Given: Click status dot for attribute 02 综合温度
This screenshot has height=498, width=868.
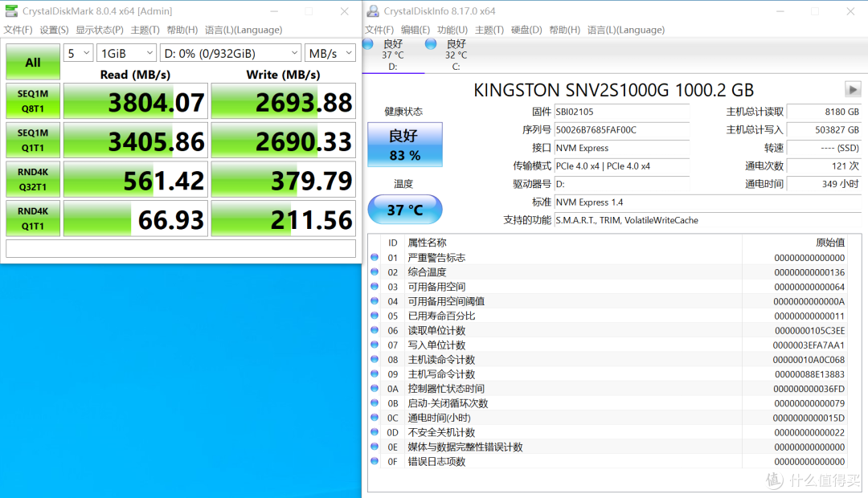Looking at the screenshot, I should (375, 271).
